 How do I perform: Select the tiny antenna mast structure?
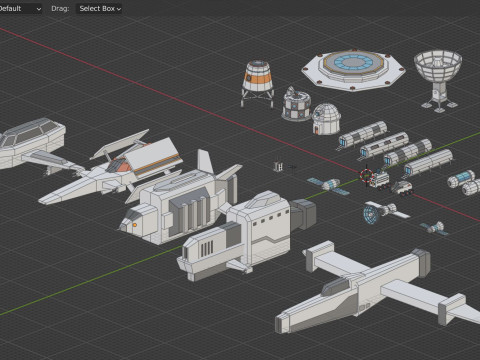pos(278,166)
